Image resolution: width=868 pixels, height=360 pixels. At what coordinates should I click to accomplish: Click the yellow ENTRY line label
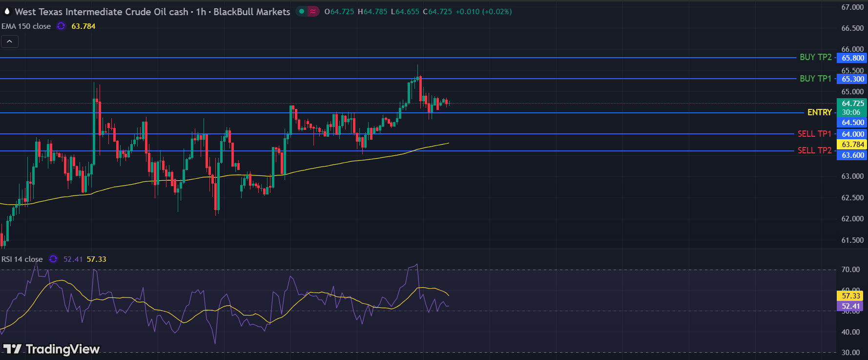tap(819, 112)
